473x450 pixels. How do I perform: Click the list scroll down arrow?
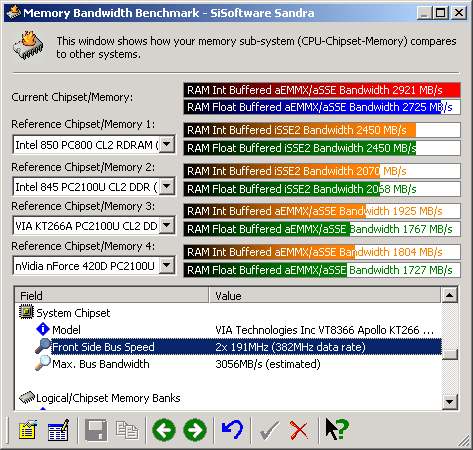pyautogui.click(x=449, y=402)
